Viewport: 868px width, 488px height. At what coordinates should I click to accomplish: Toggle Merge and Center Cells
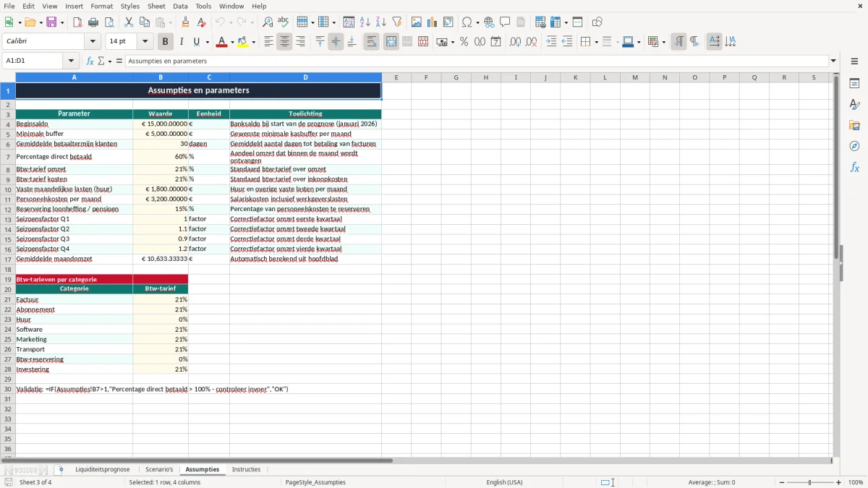[x=391, y=42]
